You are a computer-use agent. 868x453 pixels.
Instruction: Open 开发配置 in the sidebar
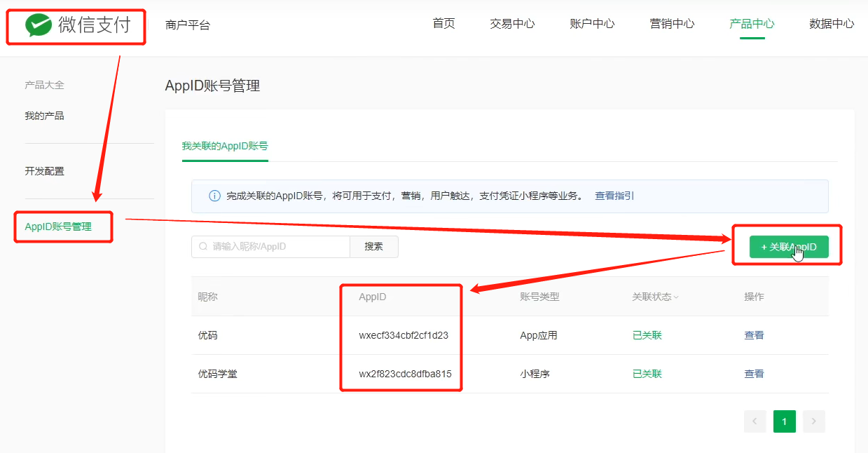point(44,171)
